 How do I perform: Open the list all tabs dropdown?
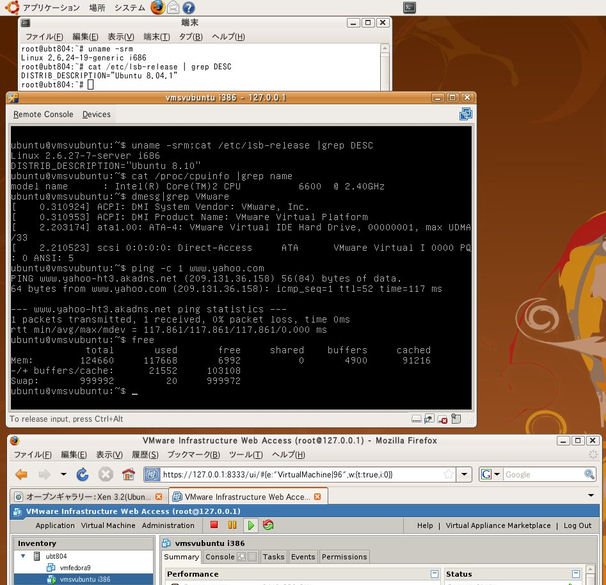(x=591, y=495)
